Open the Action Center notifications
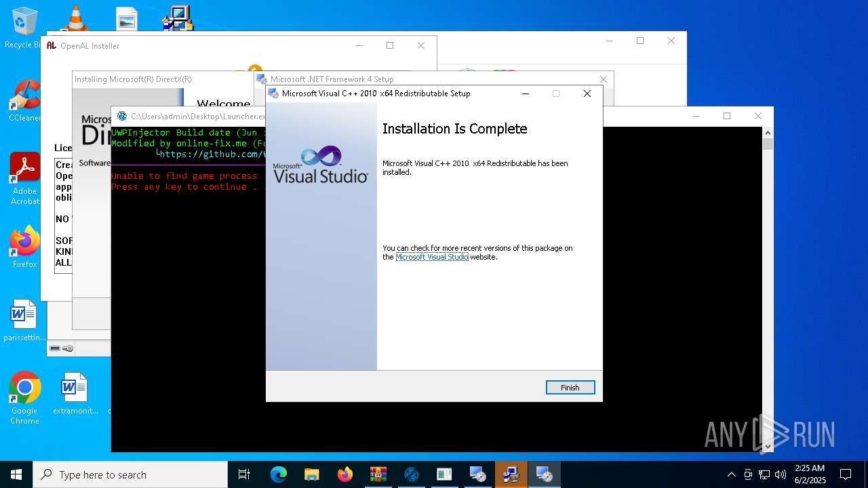 point(846,474)
